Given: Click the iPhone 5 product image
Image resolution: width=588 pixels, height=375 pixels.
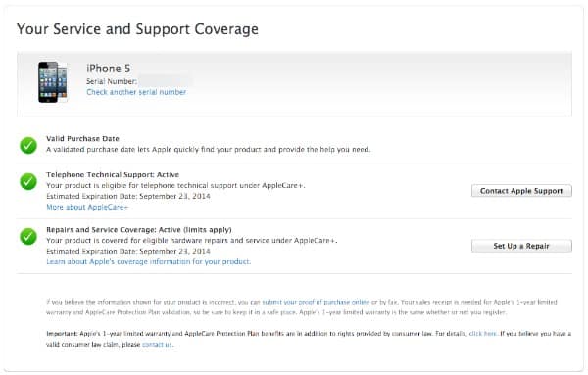Looking at the screenshot, I should pyautogui.click(x=53, y=81).
